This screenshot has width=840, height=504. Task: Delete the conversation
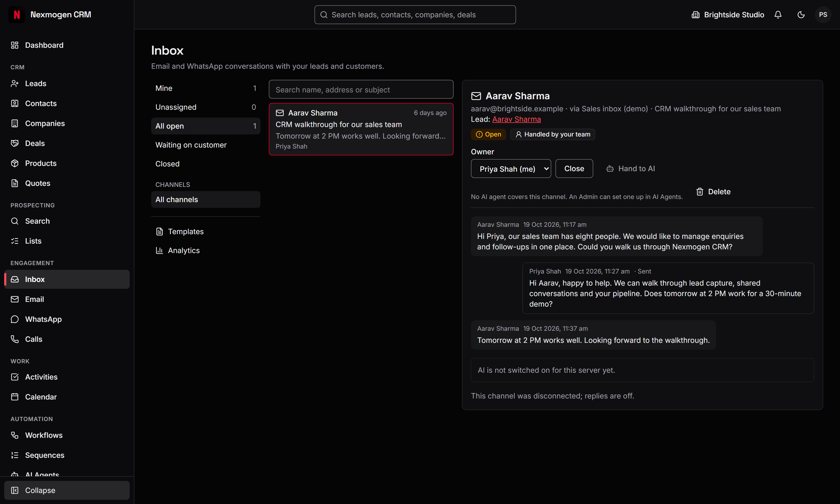tap(714, 192)
